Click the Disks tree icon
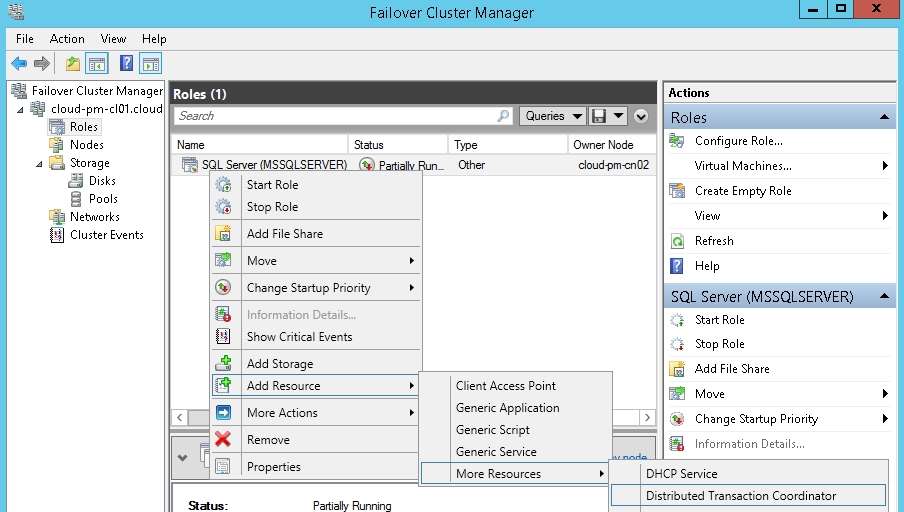904x512 pixels. 76,181
